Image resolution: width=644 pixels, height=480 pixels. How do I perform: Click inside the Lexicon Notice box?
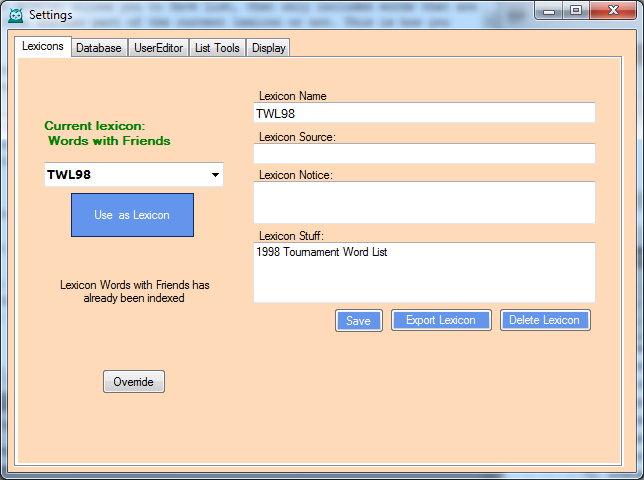click(424, 202)
